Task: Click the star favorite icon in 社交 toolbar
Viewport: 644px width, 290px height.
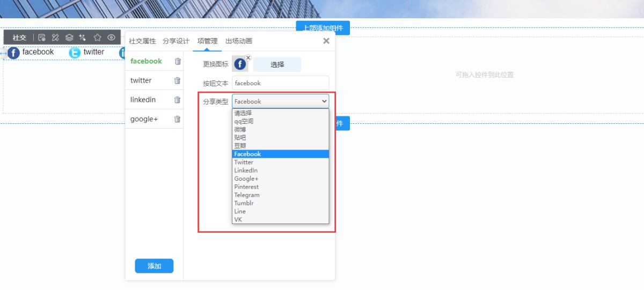Action: click(97, 38)
